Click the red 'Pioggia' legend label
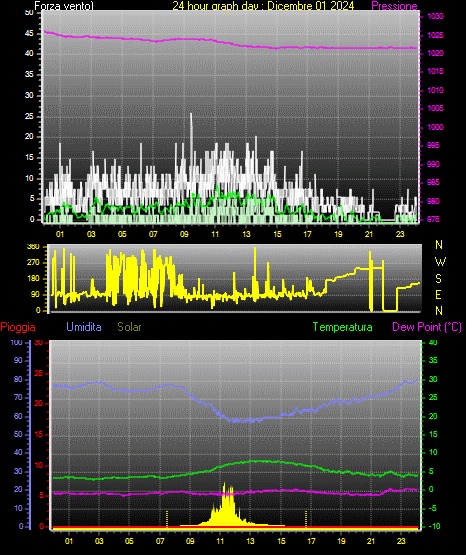466x555 pixels. tap(18, 327)
